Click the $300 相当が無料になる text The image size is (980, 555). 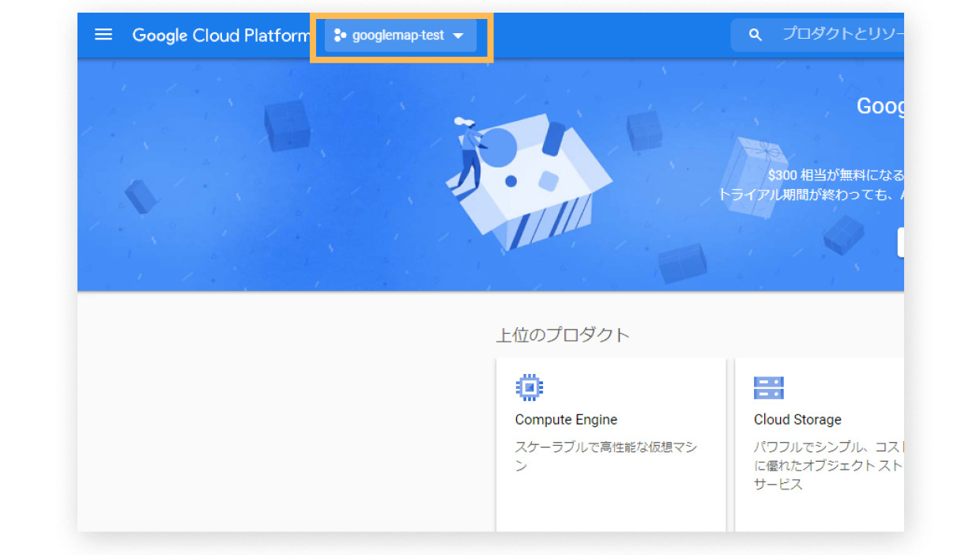835,175
